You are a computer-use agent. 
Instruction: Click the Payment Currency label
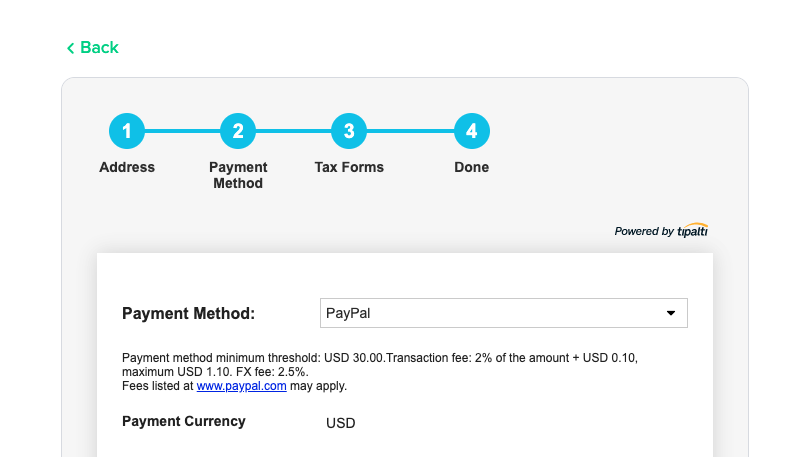184,421
